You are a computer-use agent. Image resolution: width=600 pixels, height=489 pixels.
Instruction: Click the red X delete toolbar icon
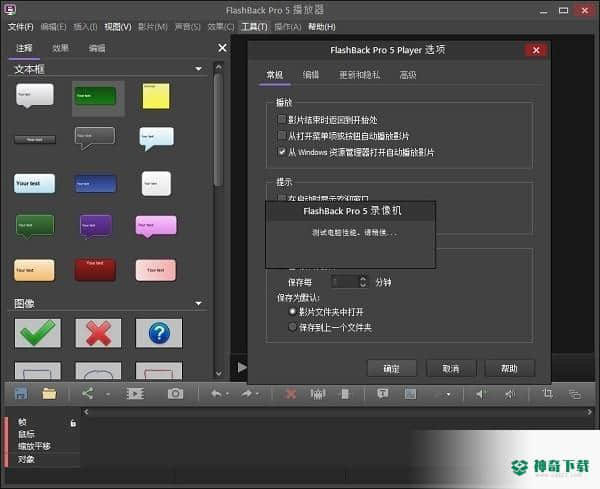291,394
